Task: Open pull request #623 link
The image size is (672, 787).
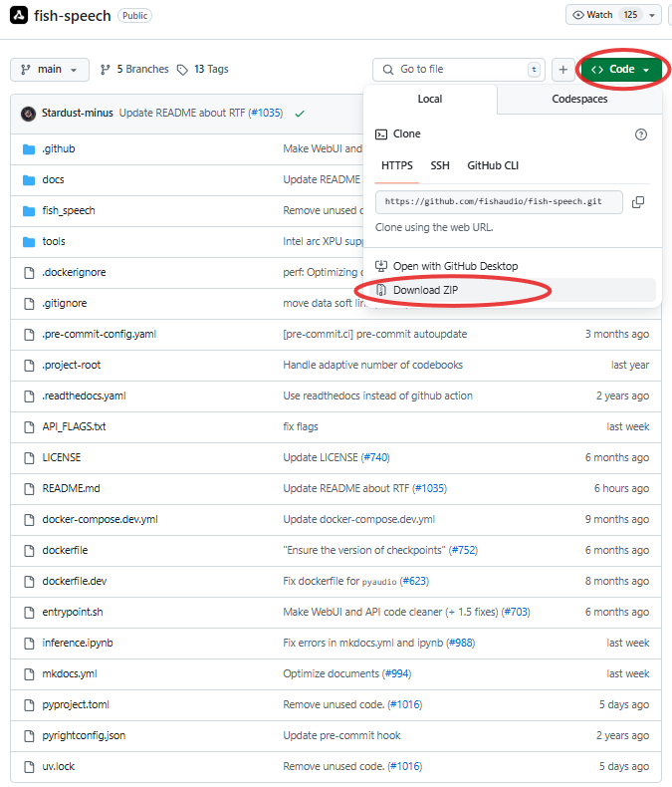Action: pos(415,581)
